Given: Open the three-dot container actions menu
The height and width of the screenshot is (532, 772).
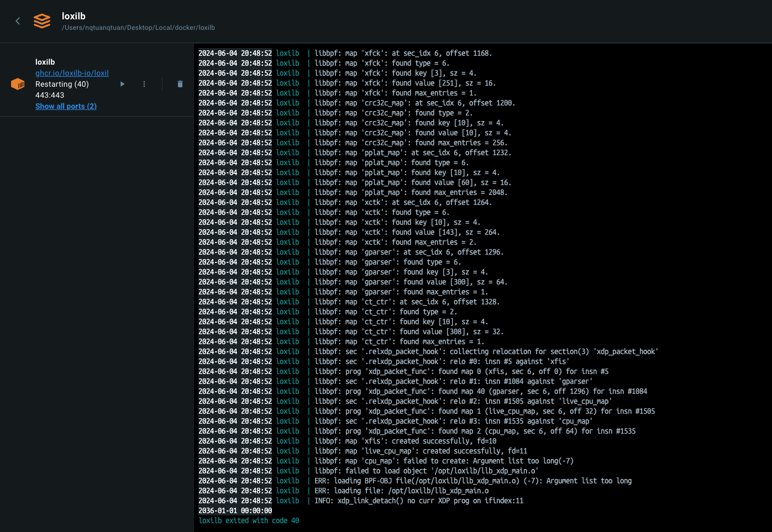Looking at the screenshot, I should pyautogui.click(x=144, y=84).
